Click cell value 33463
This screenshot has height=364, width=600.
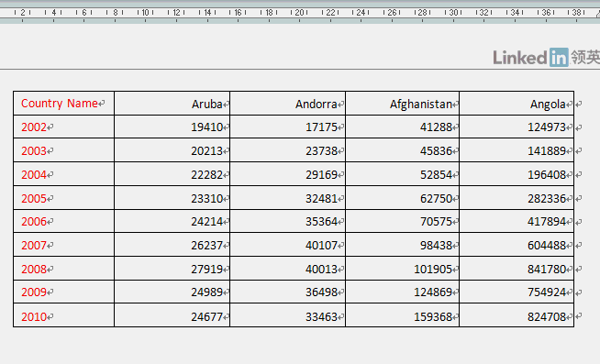pos(321,316)
